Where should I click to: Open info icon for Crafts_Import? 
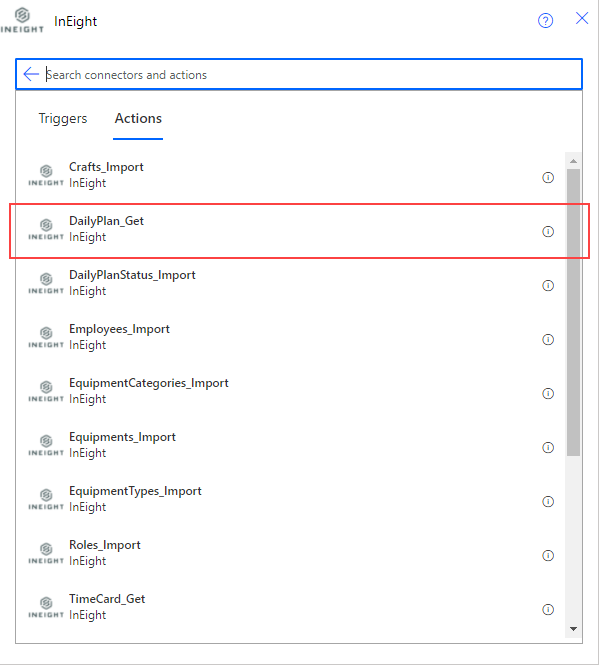(x=548, y=177)
